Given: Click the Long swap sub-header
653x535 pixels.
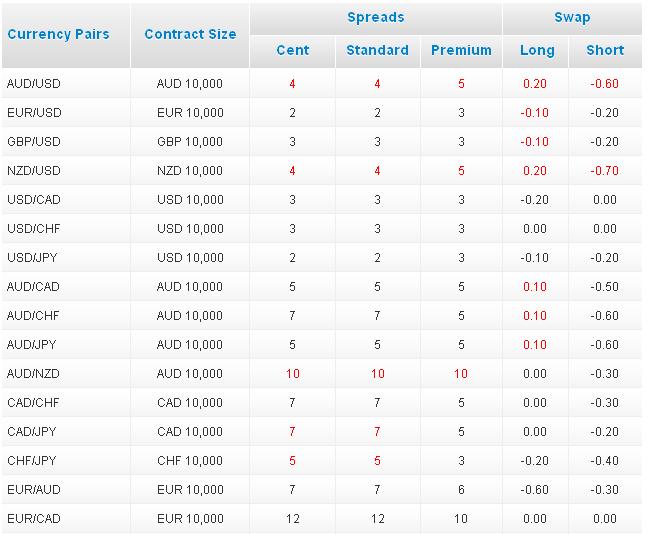Looking at the screenshot, I should click(x=537, y=50).
